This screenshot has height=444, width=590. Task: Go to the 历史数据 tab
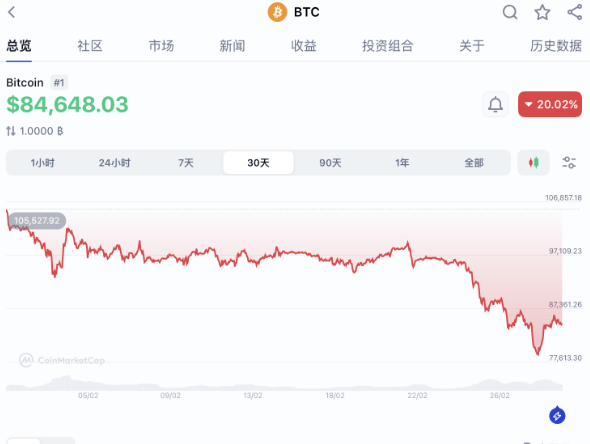[556, 46]
